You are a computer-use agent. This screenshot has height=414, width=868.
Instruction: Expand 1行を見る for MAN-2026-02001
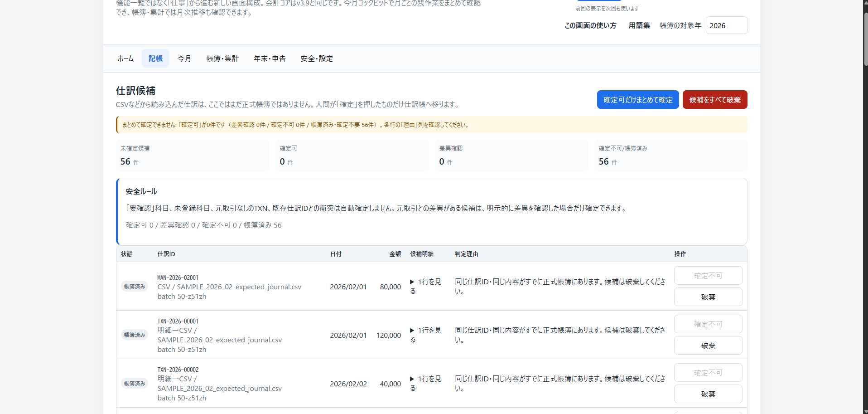pos(426,286)
